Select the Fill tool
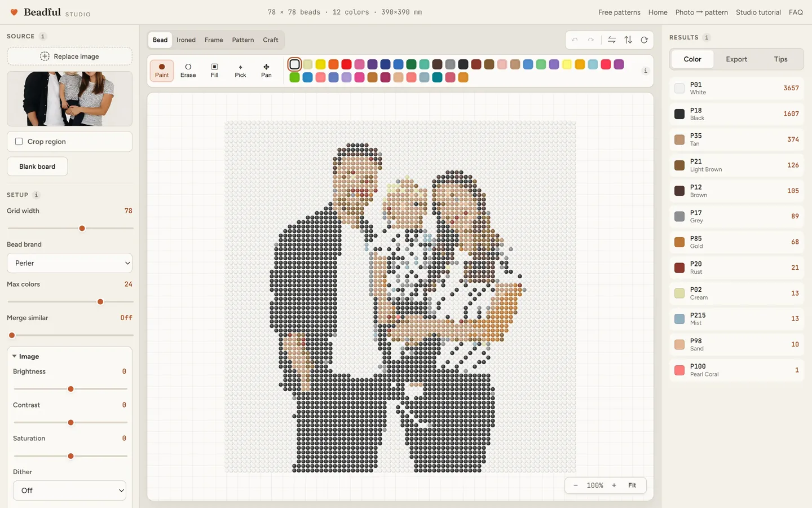Viewport: 812px width, 508px height. 214,71
